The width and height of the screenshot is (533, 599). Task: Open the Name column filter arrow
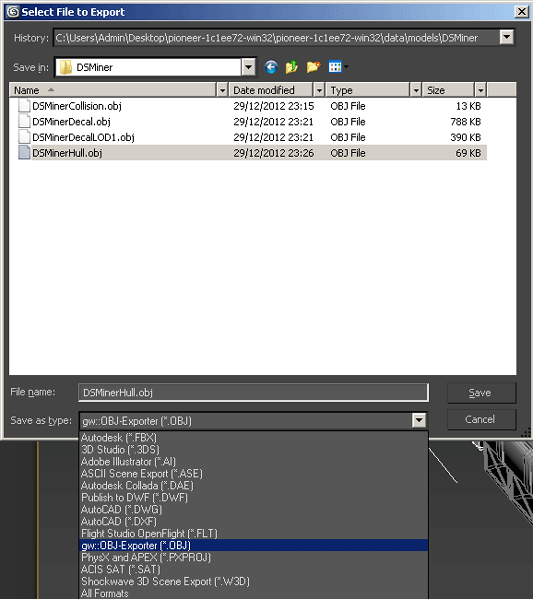click(222, 91)
